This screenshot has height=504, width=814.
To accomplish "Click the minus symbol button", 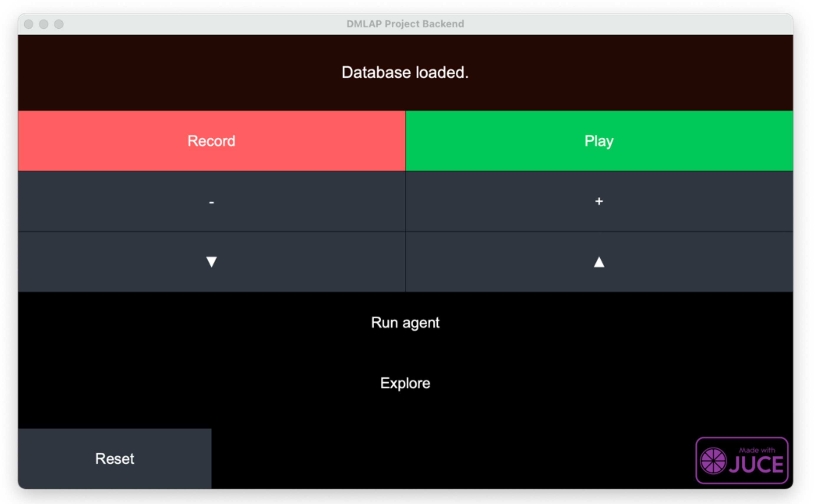I will pyautogui.click(x=211, y=201).
